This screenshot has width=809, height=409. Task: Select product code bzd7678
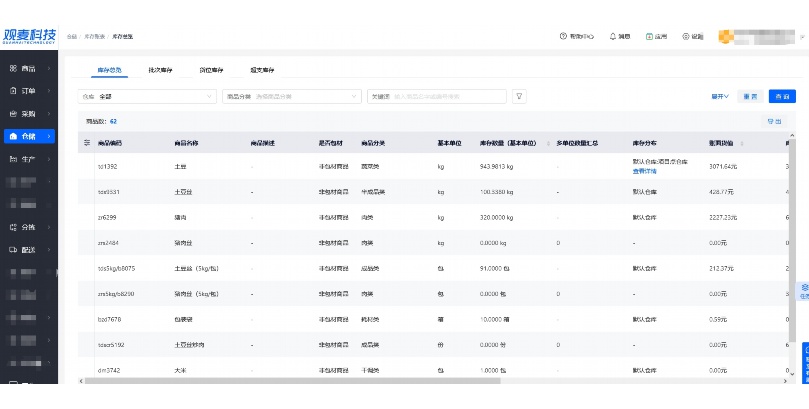[109, 319]
